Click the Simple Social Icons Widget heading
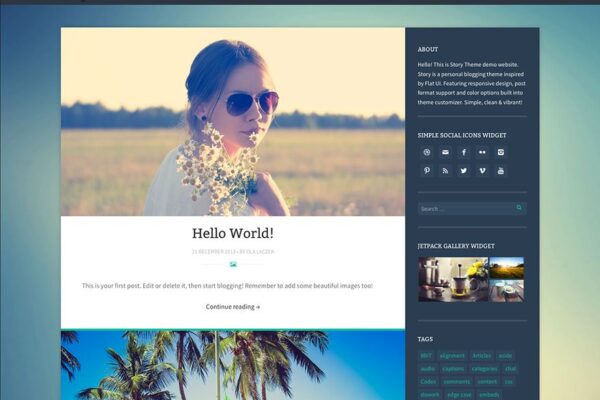This screenshot has width=600, height=400. (462, 135)
